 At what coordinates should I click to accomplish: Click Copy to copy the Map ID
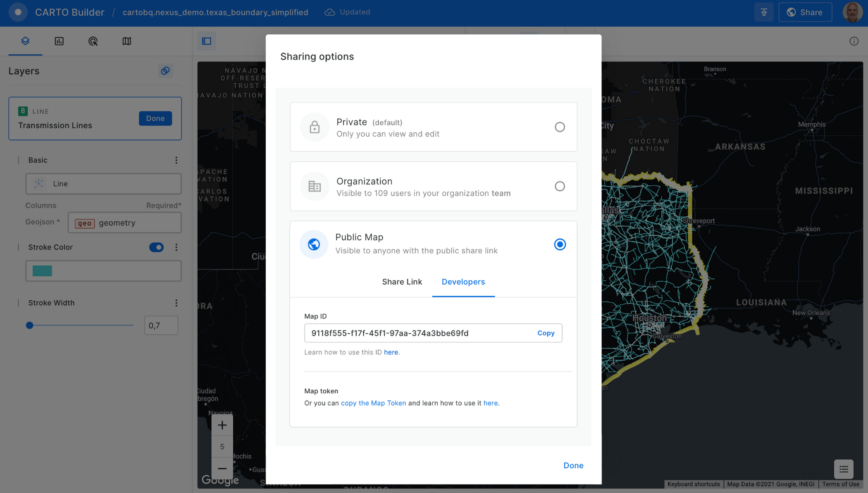tap(546, 333)
